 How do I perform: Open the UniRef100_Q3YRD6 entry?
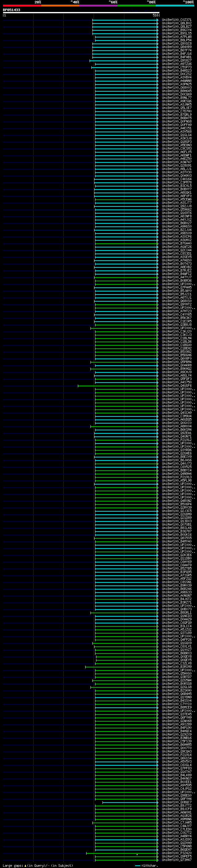click(176, 450)
